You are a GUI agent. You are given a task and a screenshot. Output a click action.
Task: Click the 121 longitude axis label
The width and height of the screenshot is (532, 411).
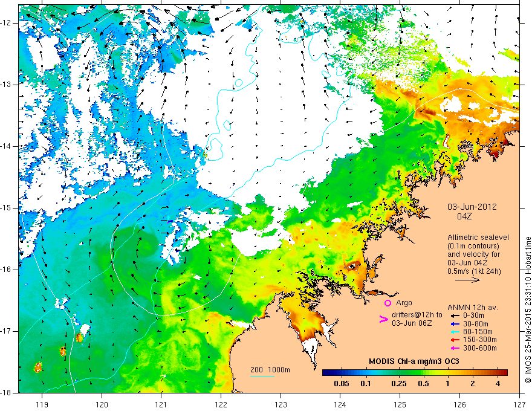161,404
